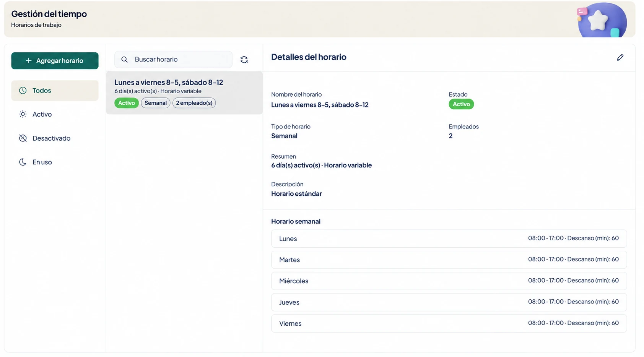Click the Activo status badge under Estado
644x357 pixels.
click(x=461, y=104)
